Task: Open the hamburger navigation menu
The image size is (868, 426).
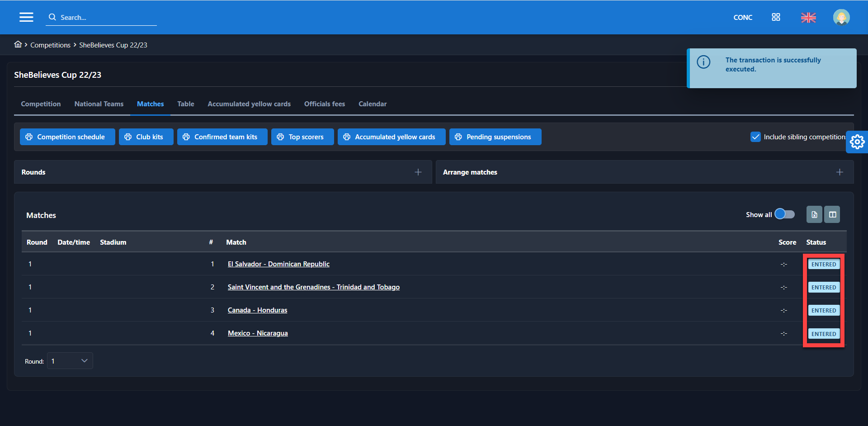Action: pyautogui.click(x=26, y=17)
